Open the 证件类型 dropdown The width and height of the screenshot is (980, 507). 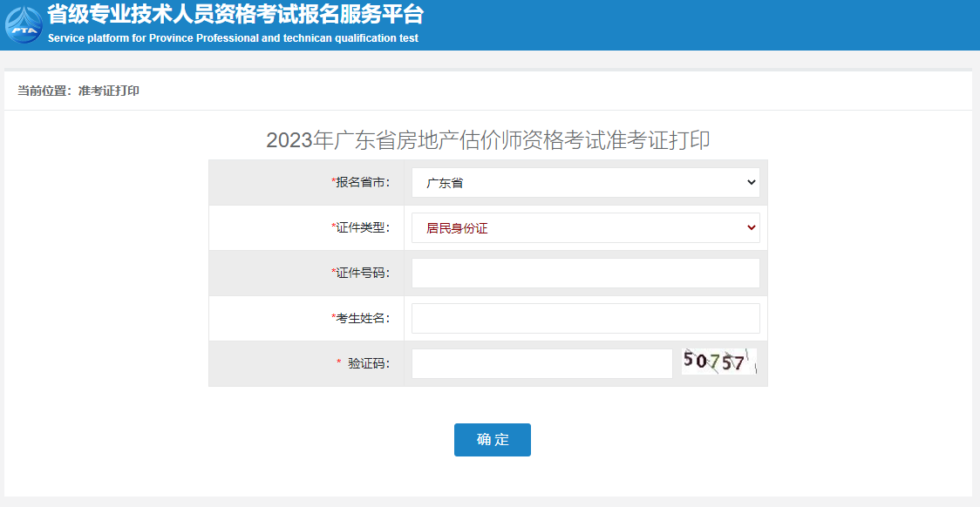coord(584,227)
